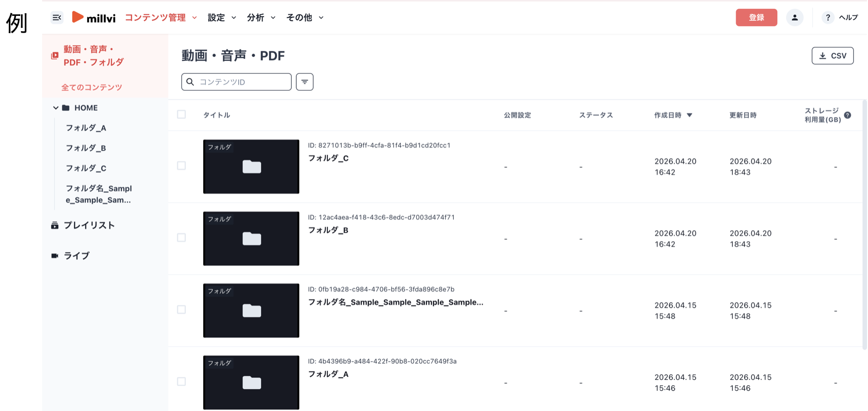Image resolution: width=868 pixels, height=411 pixels.
Task: Select 全てのコンテンツ in the sidebar
Action: pos(92,87)
